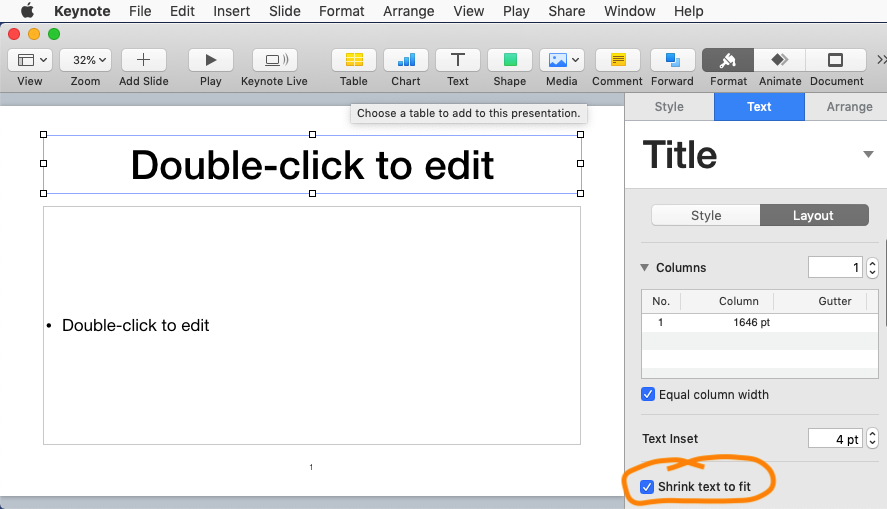Viewport: 887px width, 509px height.
Task: Open the Animate inspector
Action: [780, 60]
